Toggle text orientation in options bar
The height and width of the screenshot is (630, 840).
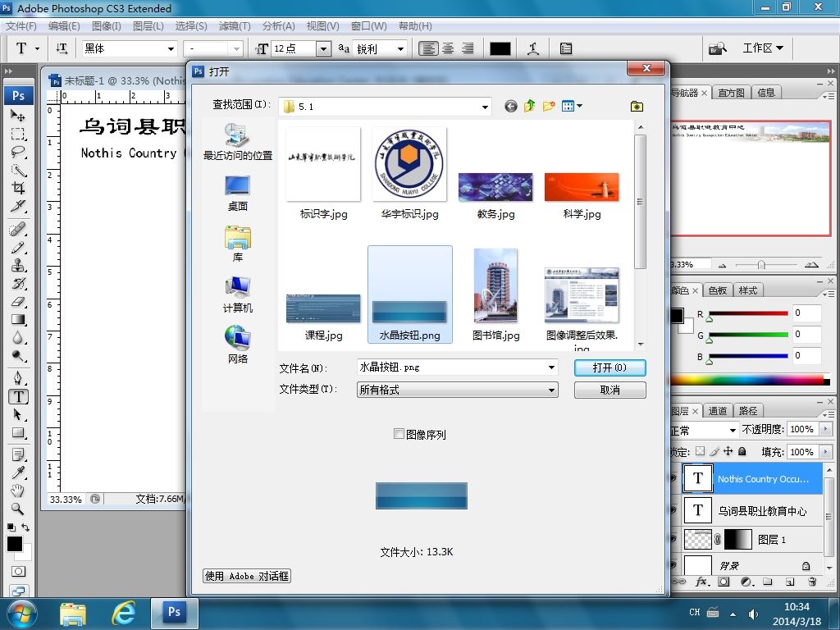[x=62, y=48]
